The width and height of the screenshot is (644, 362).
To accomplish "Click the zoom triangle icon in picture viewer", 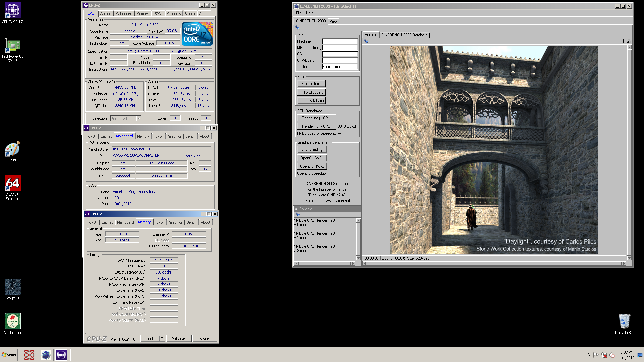I will (x=629, y=41).
